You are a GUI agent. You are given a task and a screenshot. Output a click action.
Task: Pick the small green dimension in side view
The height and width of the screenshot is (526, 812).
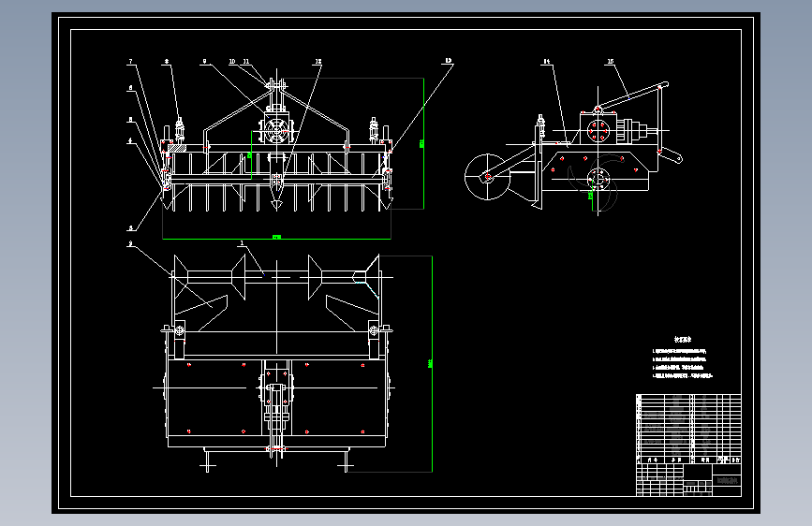click(590, 196)
